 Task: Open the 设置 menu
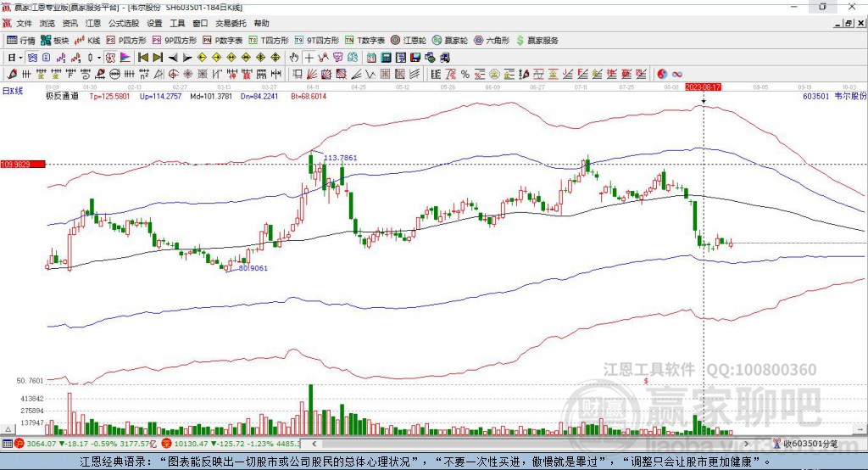point(154,23)
